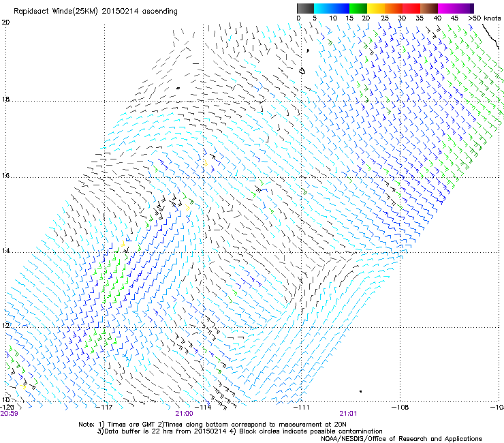
Task: Click the longitude '-120' axis label
Action: 7,407
